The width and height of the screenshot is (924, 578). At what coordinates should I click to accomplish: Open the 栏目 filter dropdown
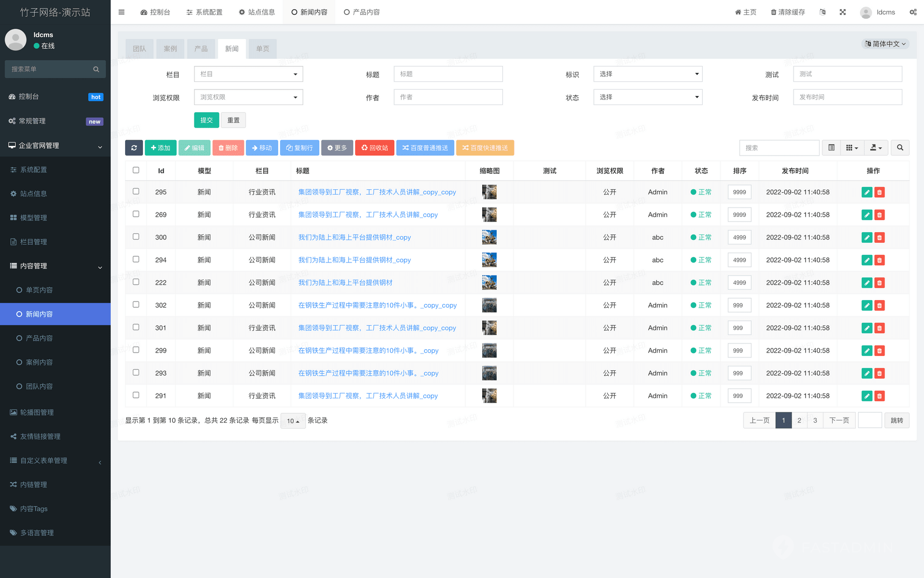(x=248, y=74)
